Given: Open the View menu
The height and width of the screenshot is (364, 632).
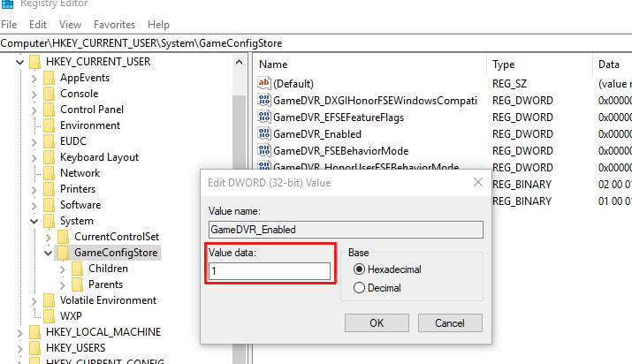Looking at the screenshot, I should 70,25.
